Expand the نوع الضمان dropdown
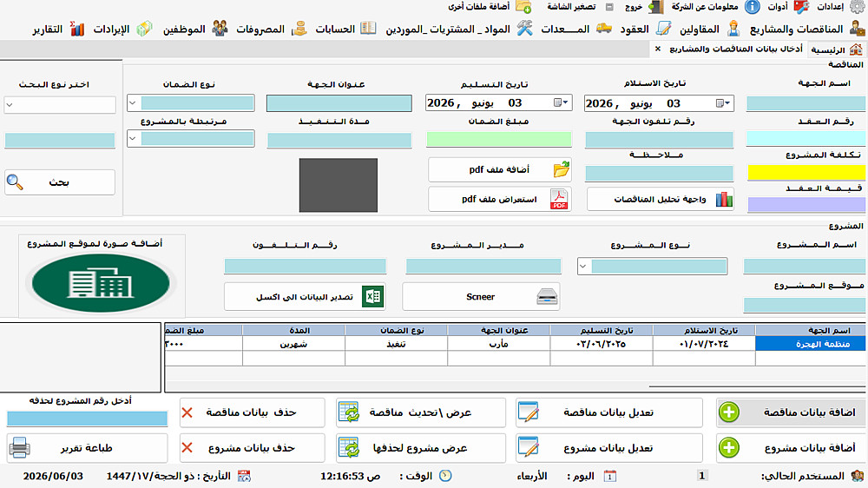 pos(132,103)
